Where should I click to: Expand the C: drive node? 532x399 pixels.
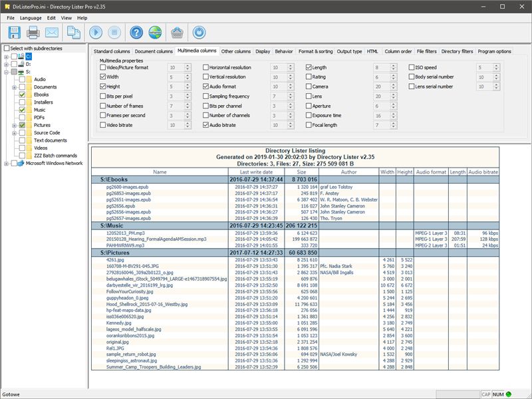(x=6, y=57)
